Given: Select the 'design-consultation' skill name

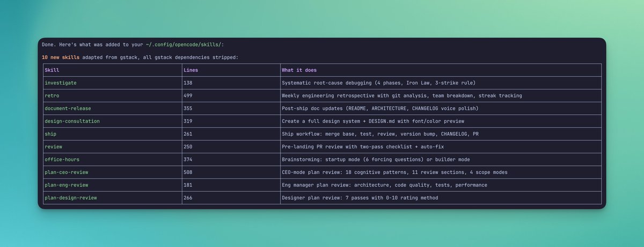Looking at the screenshot, I should pyautogui.click(x=72, y=121).
